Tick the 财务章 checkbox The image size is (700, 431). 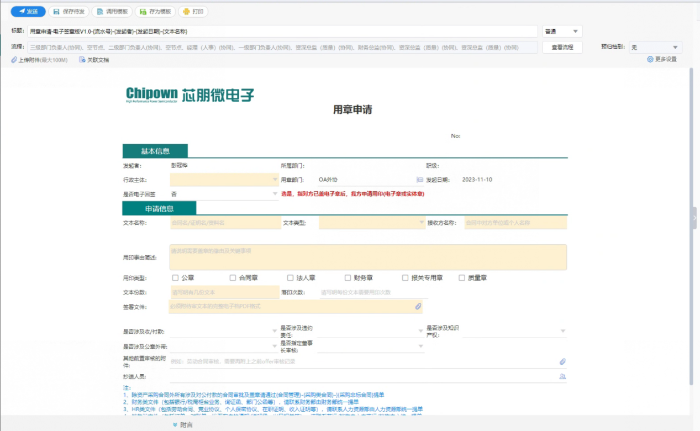coord(347,277)
